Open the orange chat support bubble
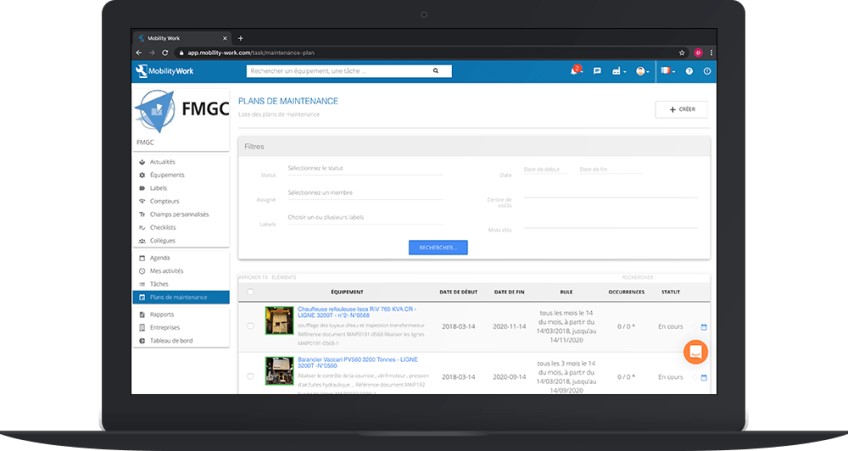This screenshot has height=451, width=848. pos(695,352)
